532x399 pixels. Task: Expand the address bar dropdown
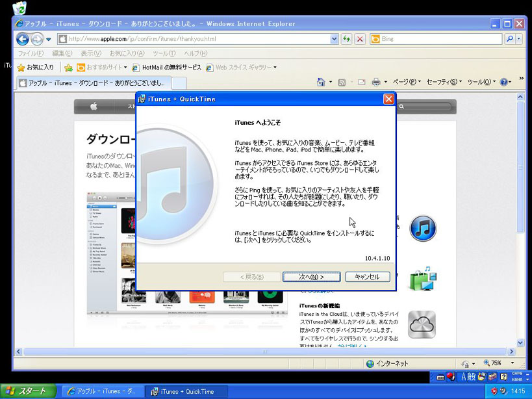tap(334, 39)
